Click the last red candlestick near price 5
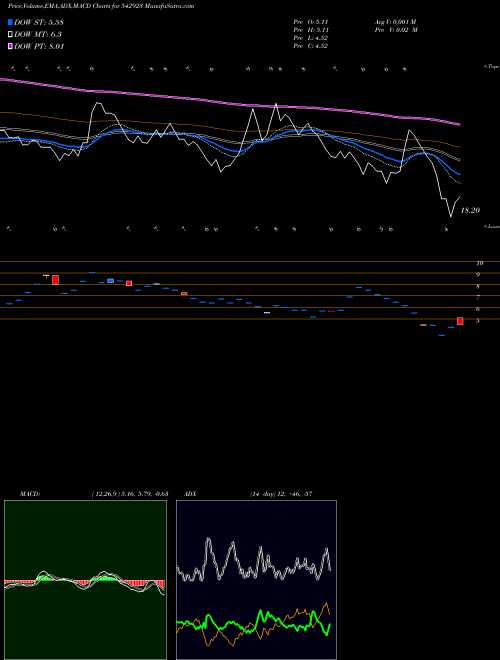This screenshot has width=500, height=660. pyautogui.click(x=460, y=321)
